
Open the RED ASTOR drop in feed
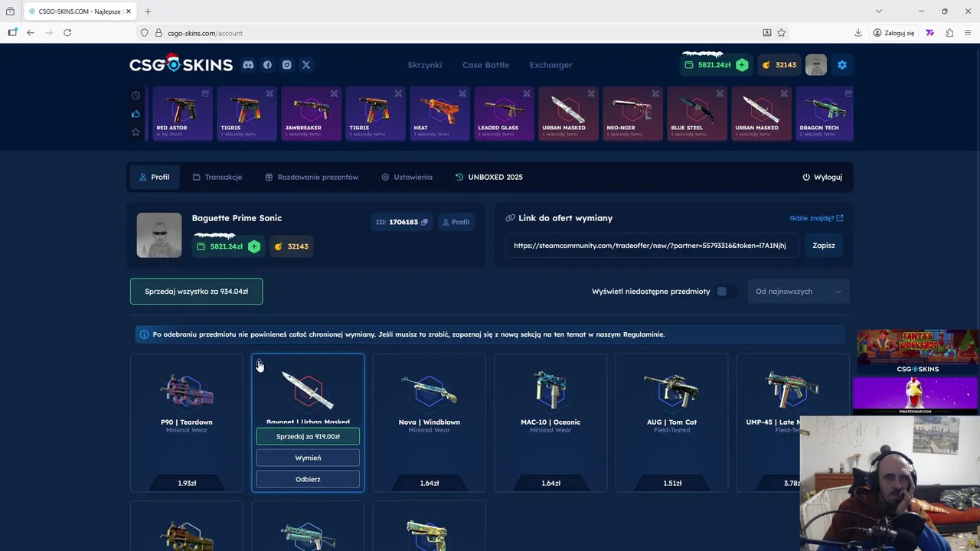183,114
